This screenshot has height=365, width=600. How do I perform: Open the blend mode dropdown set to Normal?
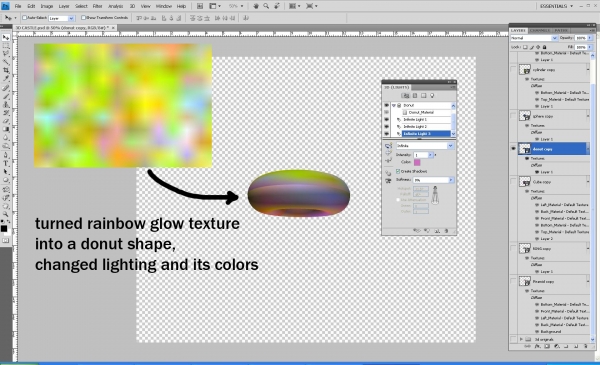point(534,38)
